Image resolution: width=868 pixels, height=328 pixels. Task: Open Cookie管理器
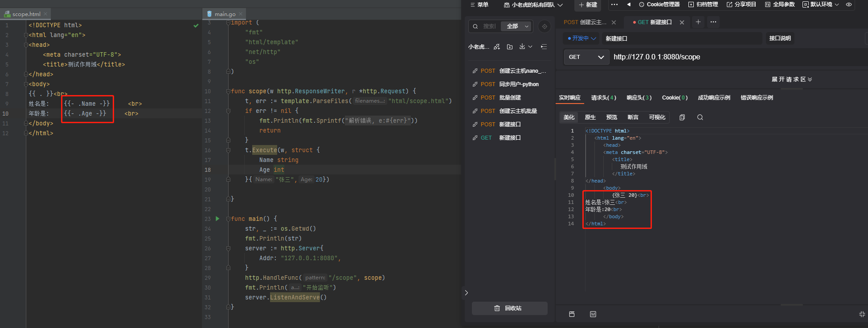pyautogui.click(x=659, y=4)
